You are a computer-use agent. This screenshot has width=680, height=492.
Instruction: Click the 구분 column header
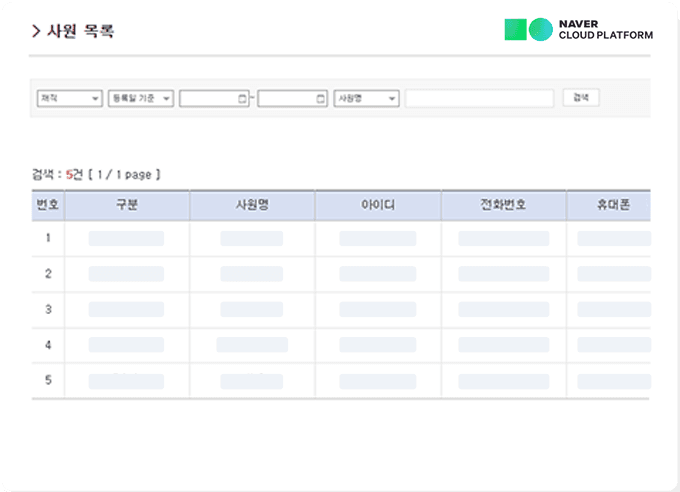[x=127, y=205]
